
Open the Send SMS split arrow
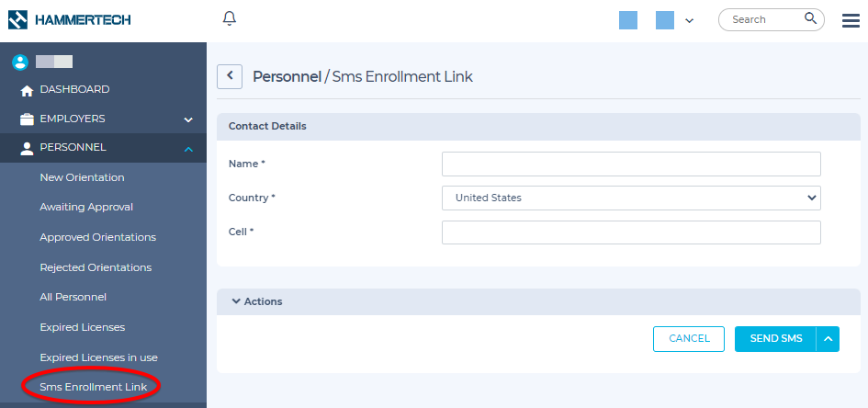click(828, 339)
